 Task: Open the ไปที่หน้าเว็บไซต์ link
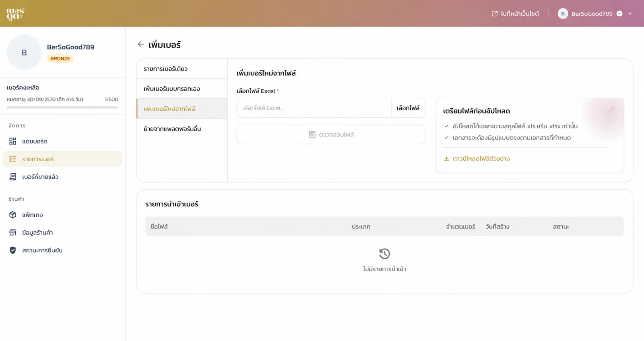click(515, 14)
